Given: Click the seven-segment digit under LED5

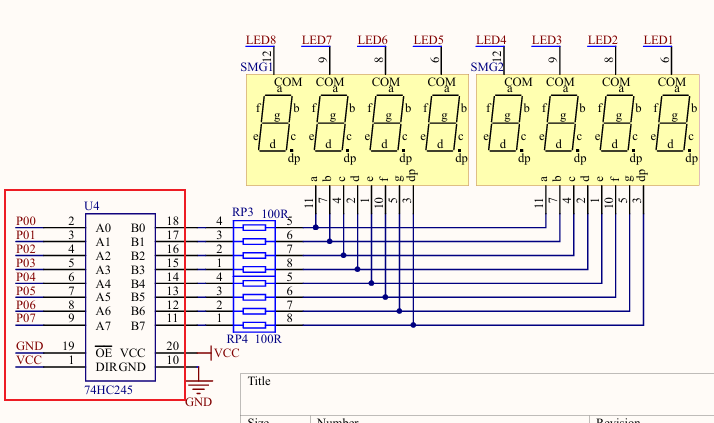Looking at the screenshot, I should point(442,123).
